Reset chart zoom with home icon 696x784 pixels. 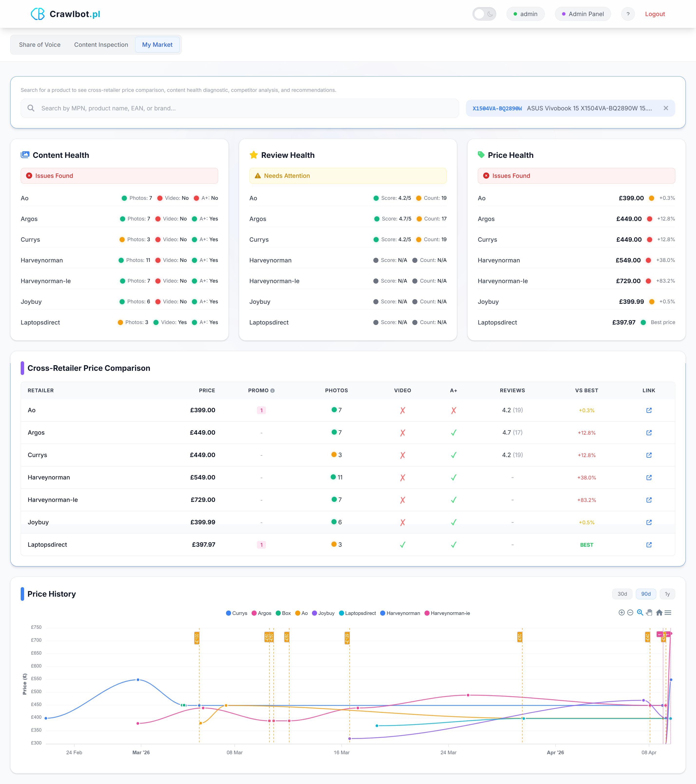click(x=659, y=612)
